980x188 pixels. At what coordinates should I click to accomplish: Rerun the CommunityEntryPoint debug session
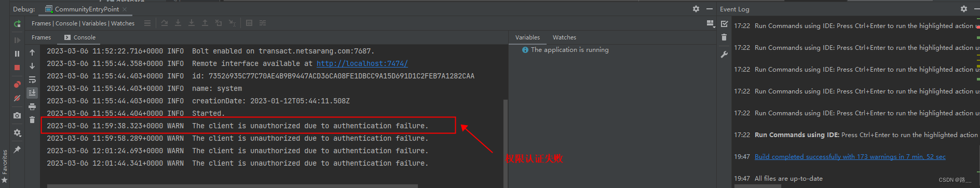coord(17,24)
